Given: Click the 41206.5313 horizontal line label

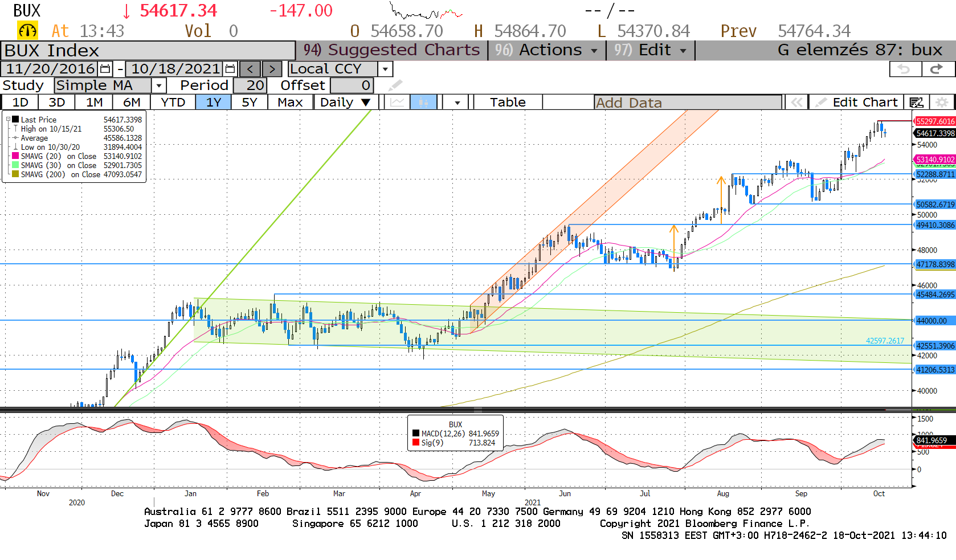Looking at the screenshot, I should point(935,370).
